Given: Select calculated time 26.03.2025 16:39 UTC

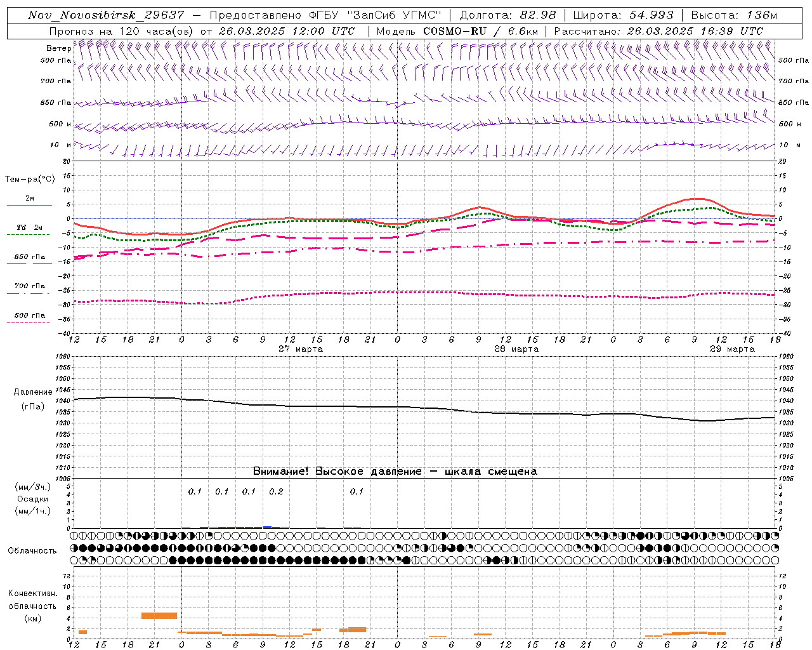Looking at the screenshot, I should pos(695,31).
